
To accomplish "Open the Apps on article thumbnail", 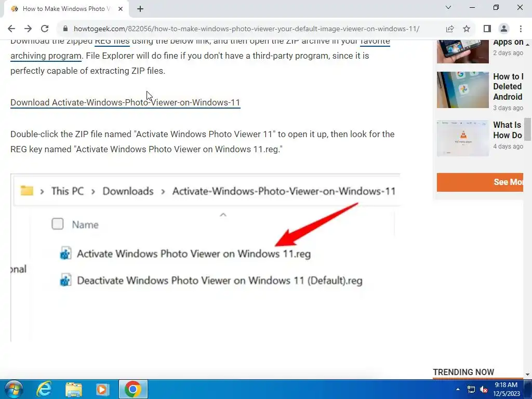I will pos(463,51).
